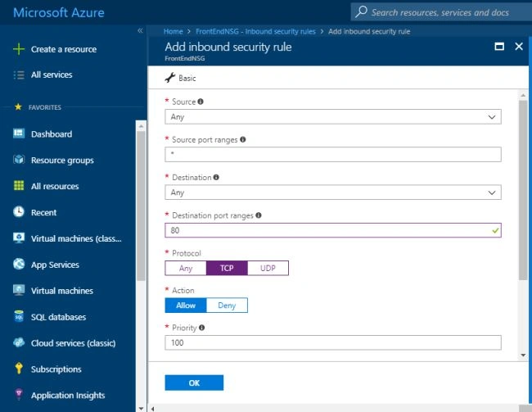Open SQL databases menu item
Image resolution: width=532 pixels, height=412 pixels.
[x=58, y=317]
